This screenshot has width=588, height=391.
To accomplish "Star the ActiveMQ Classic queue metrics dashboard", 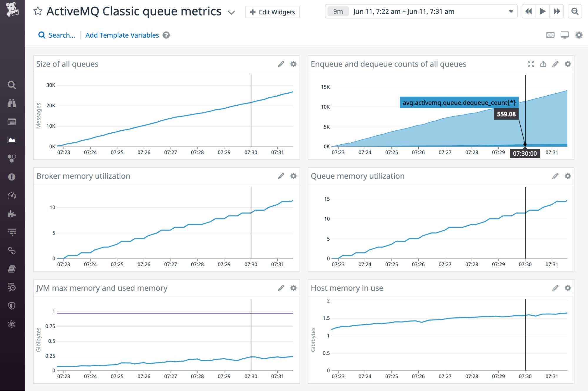I will click(37, 11).
